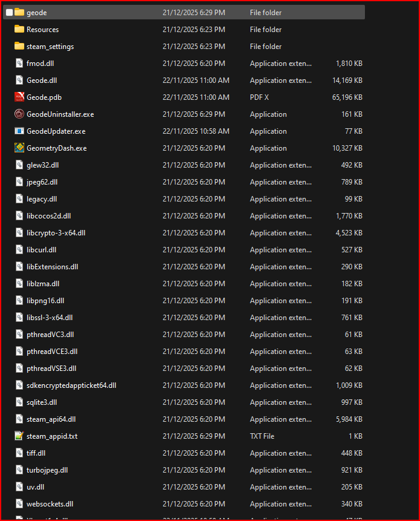The height and width of the screenshot is (521, 420).
Task: Select the geode folder name
Action: 36,13
